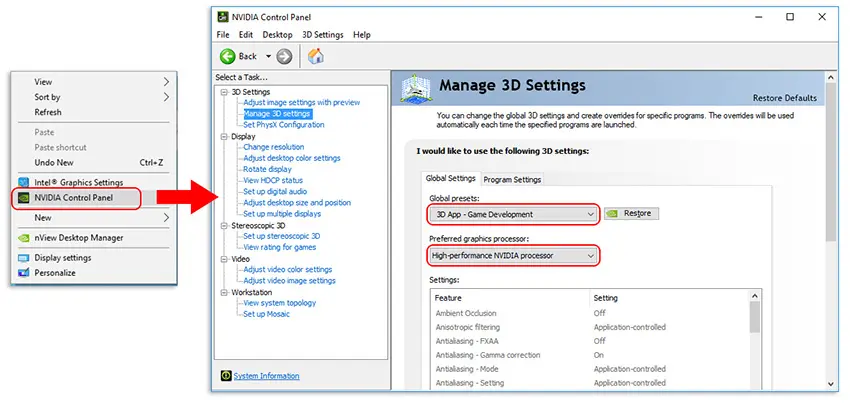Open Change resolution task
The image size is (850, 403).
(274, 146)
